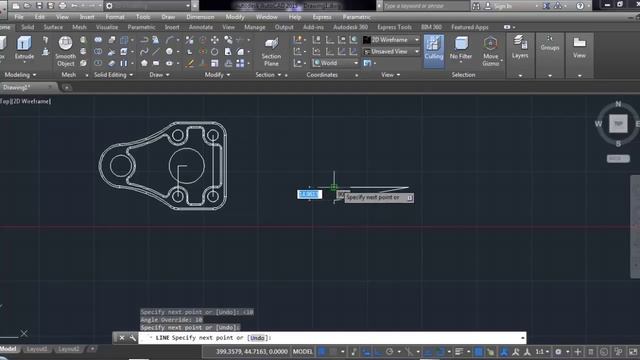
Task: Switch to the Layout1 tab
Action: tap(37, 349)
